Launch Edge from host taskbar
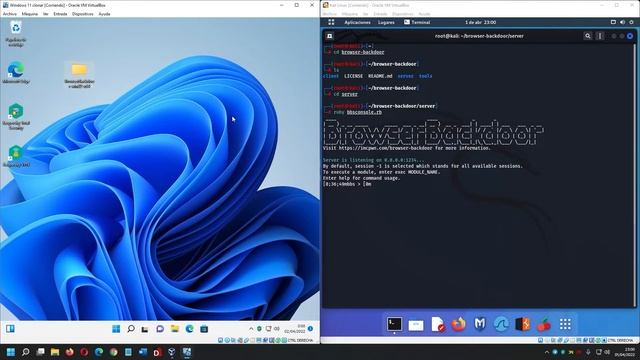Viewport: 640px width, 360px height. (99, 352)
